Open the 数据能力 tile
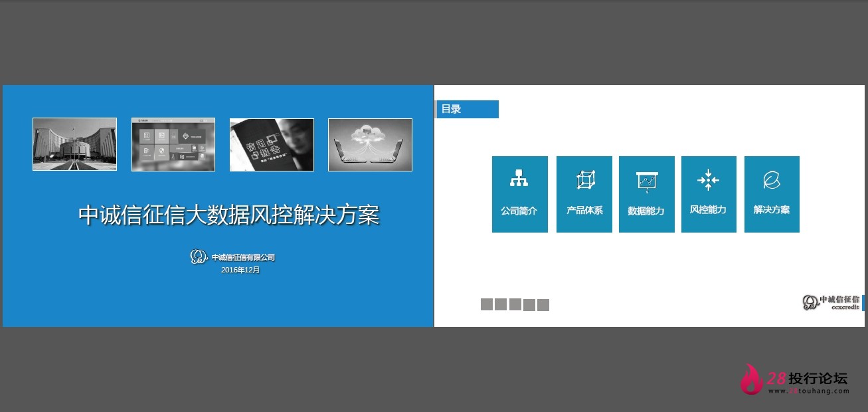Viewport: 868px width, 412px height. (x=647, y=194)
